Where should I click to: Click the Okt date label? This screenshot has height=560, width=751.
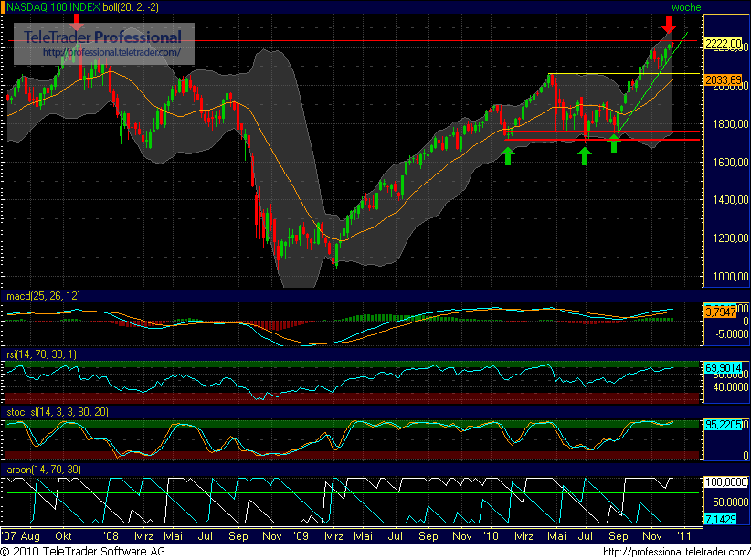[x=63, y=536]
